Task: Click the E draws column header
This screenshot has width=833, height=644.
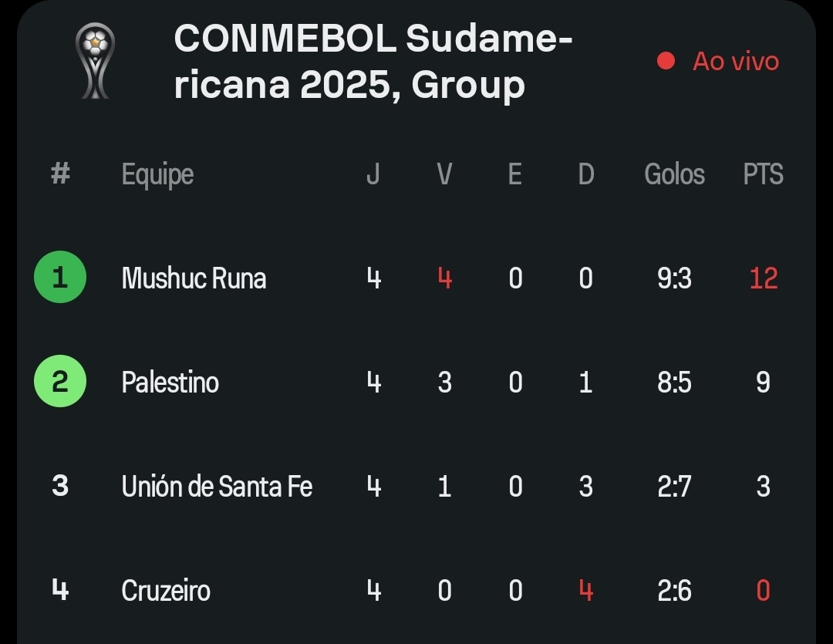Action: [x=514, y=174]
